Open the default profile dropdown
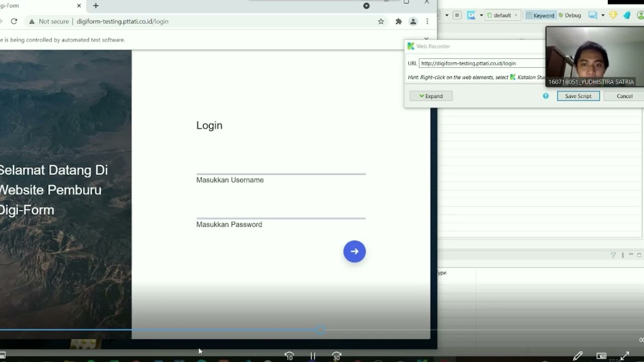Viewport: 644px width, 362px height. [x=502, y=15]
